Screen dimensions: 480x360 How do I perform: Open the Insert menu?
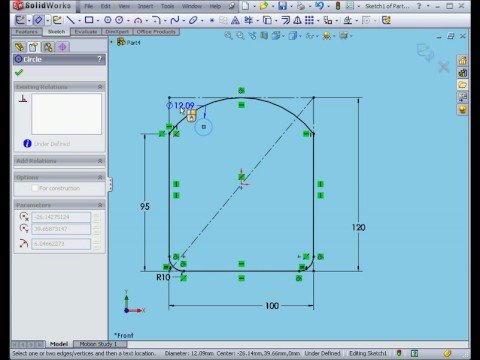pos(145,6)
